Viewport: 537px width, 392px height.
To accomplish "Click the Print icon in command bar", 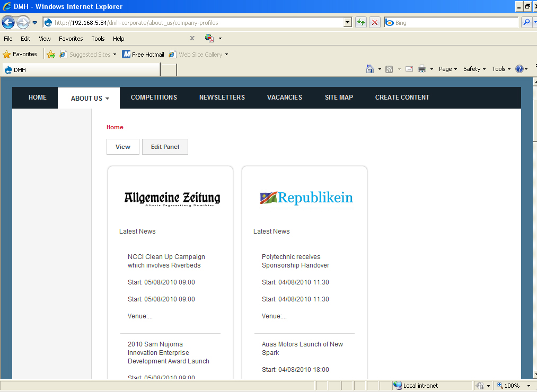I will (422, 69).
